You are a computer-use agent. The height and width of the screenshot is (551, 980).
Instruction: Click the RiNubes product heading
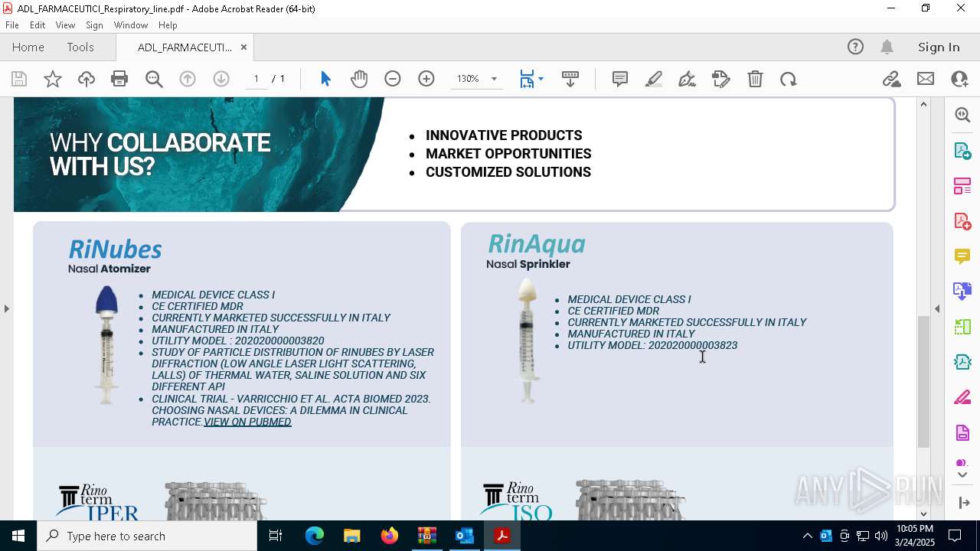coord(115,249)
